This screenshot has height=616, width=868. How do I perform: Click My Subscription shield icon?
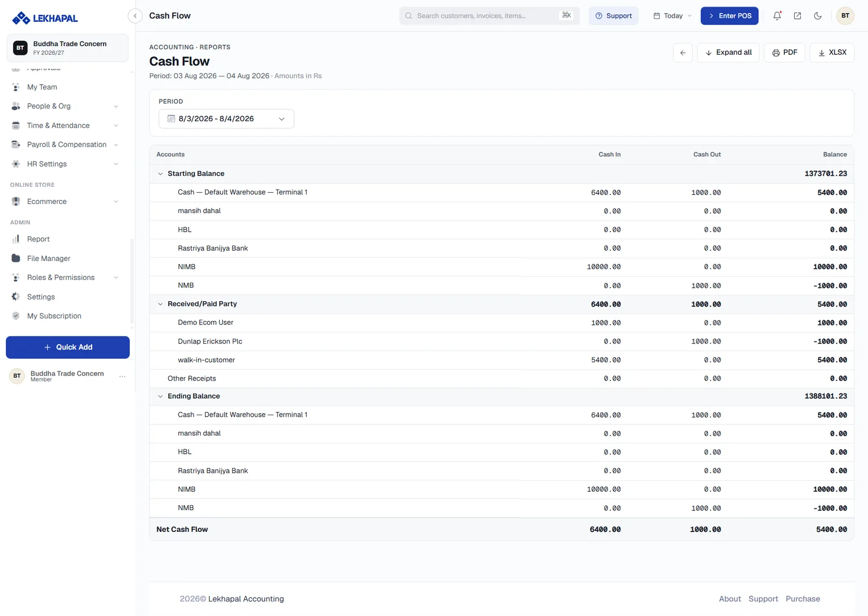(x=16, y=316)
